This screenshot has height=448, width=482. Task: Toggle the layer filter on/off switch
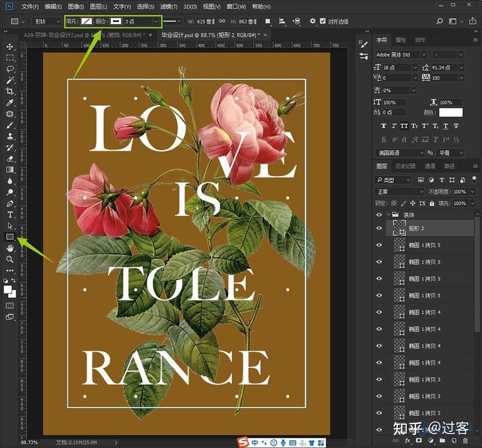tap(474, 179)
